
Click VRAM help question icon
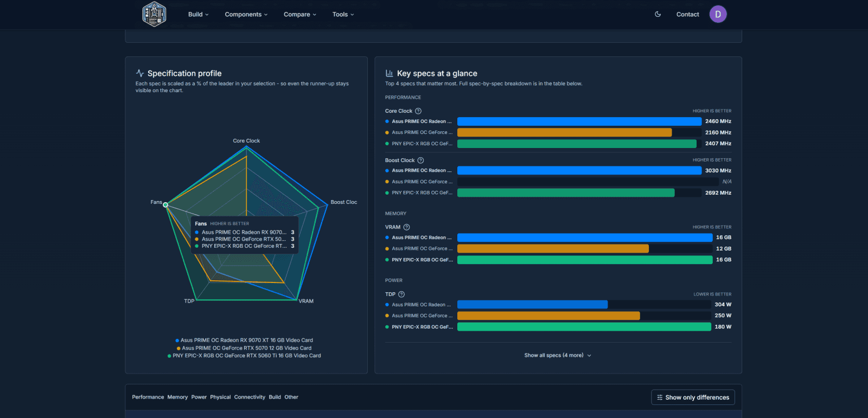click(406, 227)
